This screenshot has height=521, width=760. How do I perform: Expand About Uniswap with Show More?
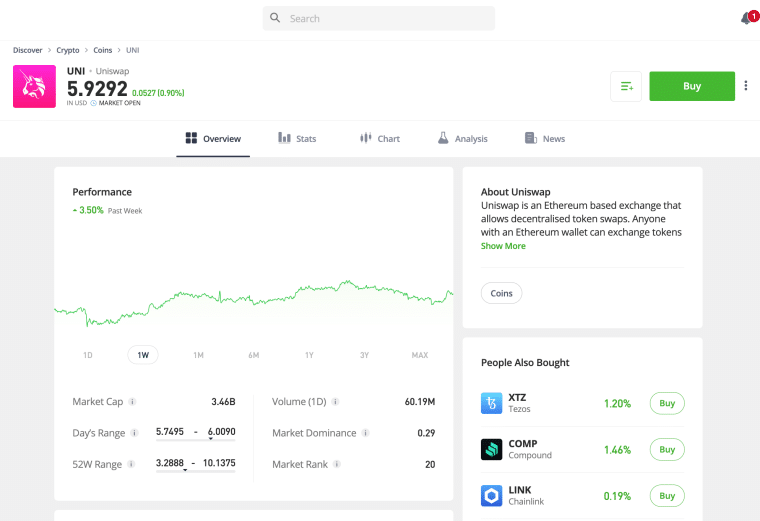(503, 246)
